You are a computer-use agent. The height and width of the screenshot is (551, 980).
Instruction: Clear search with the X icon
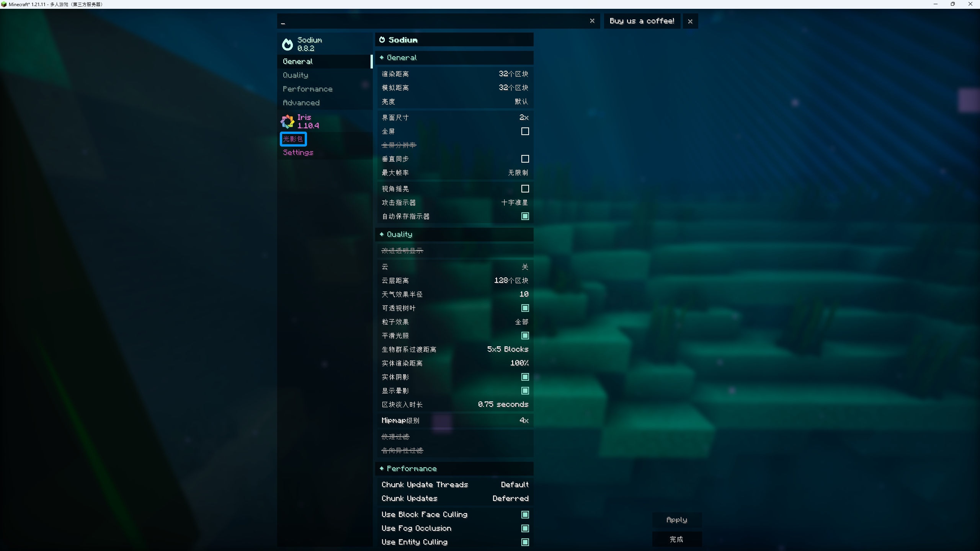[592, 21]
